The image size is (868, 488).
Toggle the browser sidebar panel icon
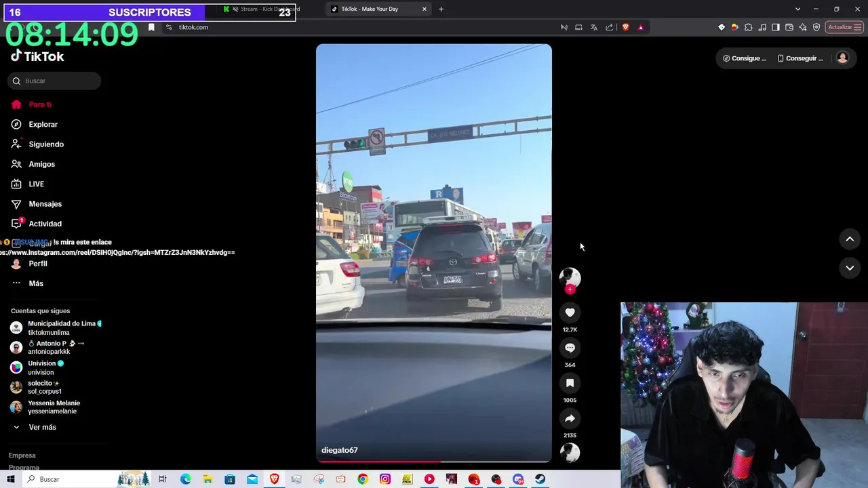tap(776, 27)
